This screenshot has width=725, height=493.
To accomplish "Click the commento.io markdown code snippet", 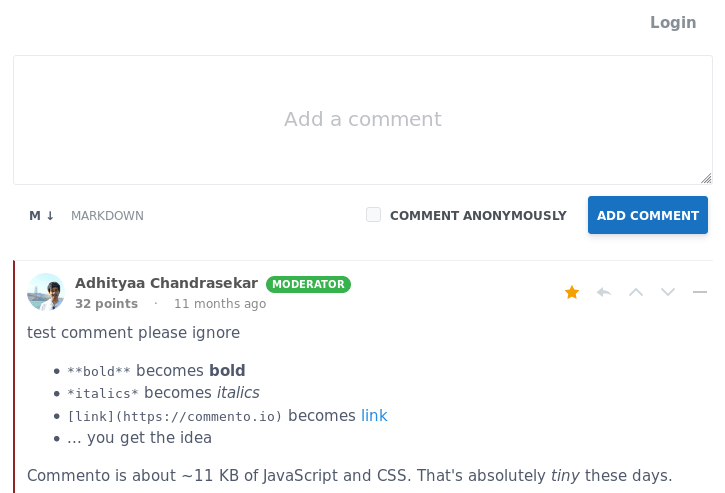I will [175, 416].
